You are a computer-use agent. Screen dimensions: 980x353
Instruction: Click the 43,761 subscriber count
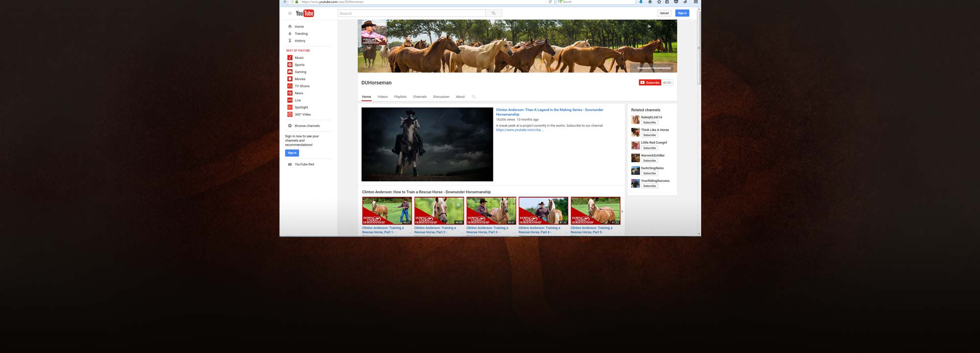click(667, 82)
